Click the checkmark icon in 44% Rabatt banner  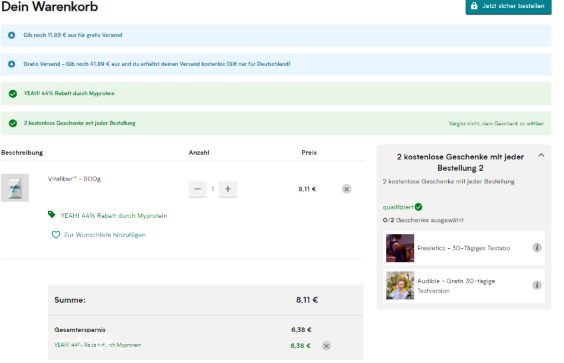[x=13, y=94]
